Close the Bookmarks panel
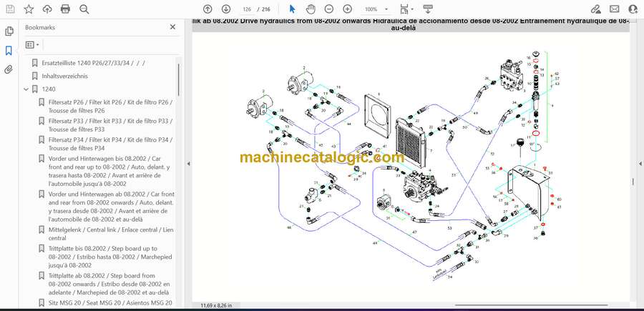Viewport: 644px width, 311px height. [172, 27]
